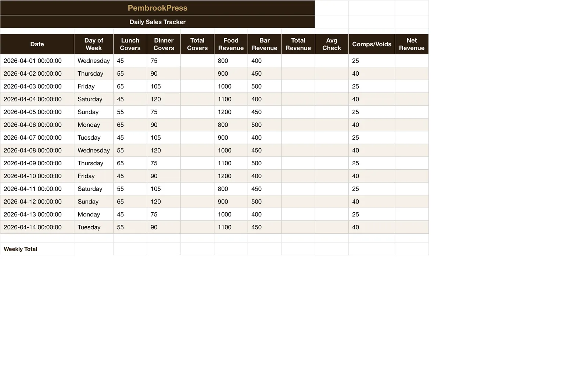Image resolution: width=588 pixels, height=378 pixels.
Task: Select the 2026-04-05 date cell
Action: click(x=37, y=112)
